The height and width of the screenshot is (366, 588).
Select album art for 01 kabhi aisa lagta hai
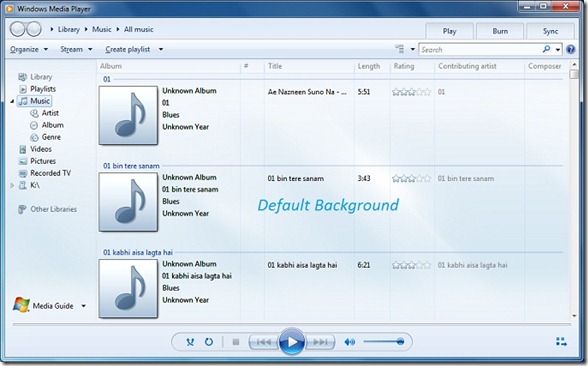pos(128,288)
